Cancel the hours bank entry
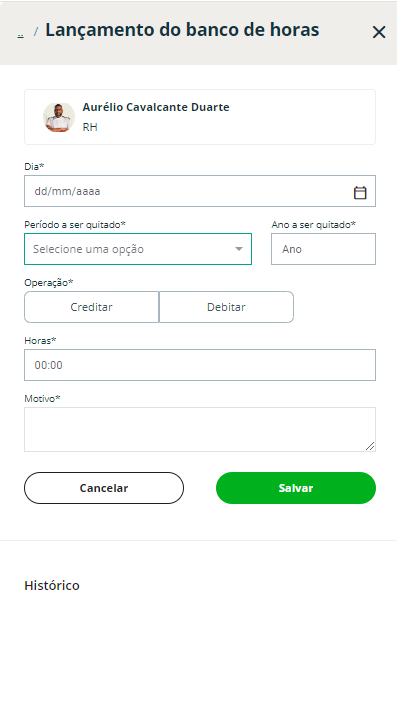This screenshot has height=728, width=397. [x=104, y=488]
